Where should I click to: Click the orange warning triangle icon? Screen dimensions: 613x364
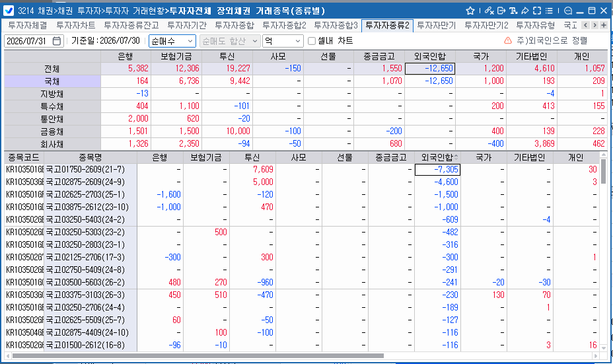[x=508, y=40]
